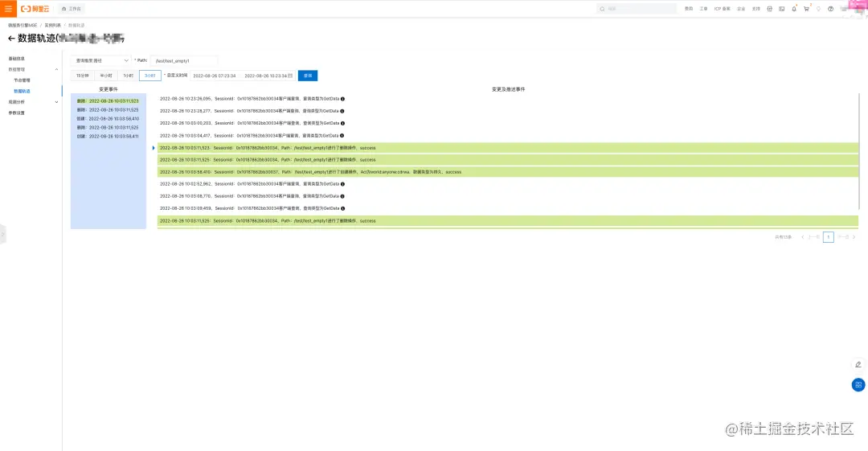Open the 企业 top menu
868x451 pixels.
point(741,9)
